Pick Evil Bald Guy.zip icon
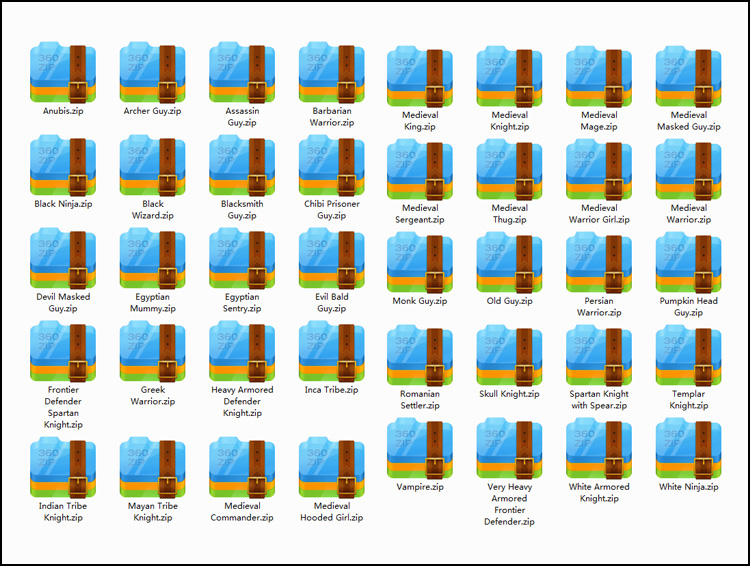Image resolution: width=750 pixels, height=570 pixels. coord(331,258)
